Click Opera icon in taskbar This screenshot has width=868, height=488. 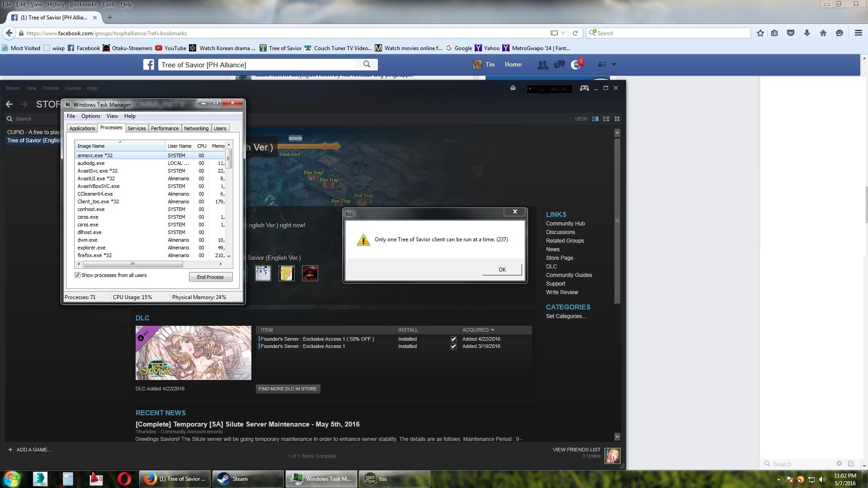(x=124, y=479)
